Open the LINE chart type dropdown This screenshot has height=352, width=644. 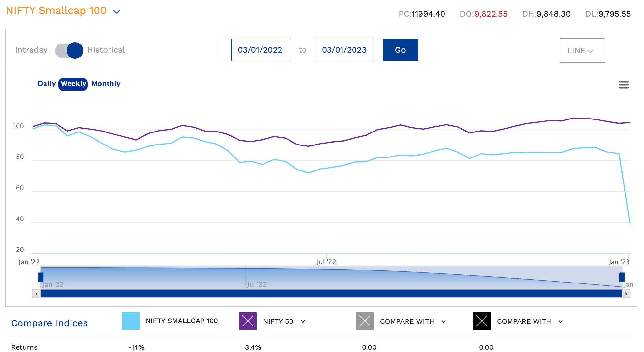click(582, 50)
